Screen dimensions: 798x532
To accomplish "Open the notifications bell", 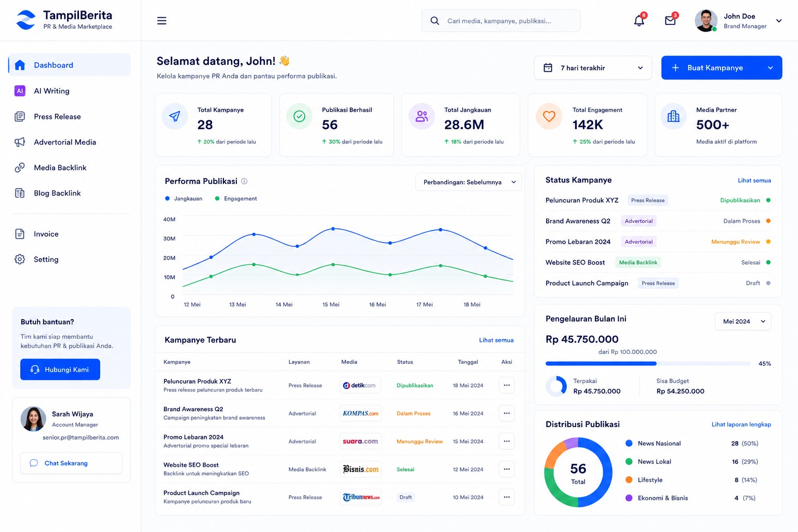I will 639,21.
